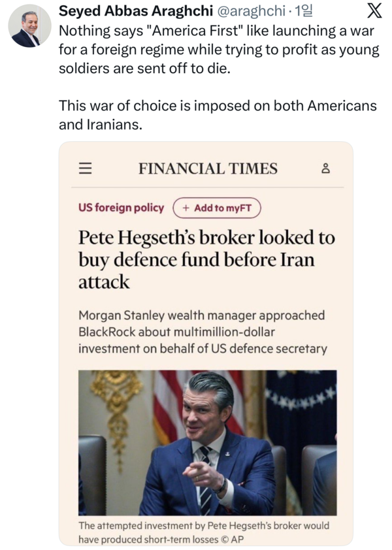
Task: Click the FINANCIAL TIMES masthead logo
Action: [208, 169]
